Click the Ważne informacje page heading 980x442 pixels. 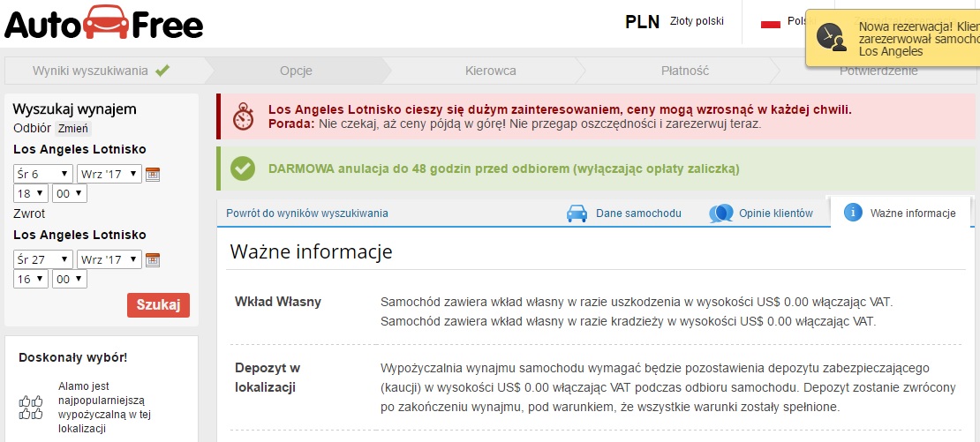[x=312, y=251]
